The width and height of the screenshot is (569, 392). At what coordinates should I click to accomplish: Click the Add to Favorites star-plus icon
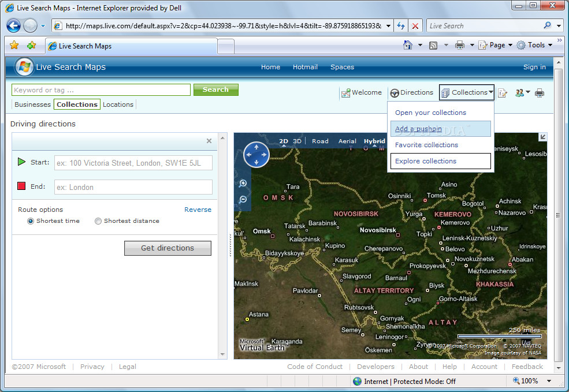click(x=32, y=46)
